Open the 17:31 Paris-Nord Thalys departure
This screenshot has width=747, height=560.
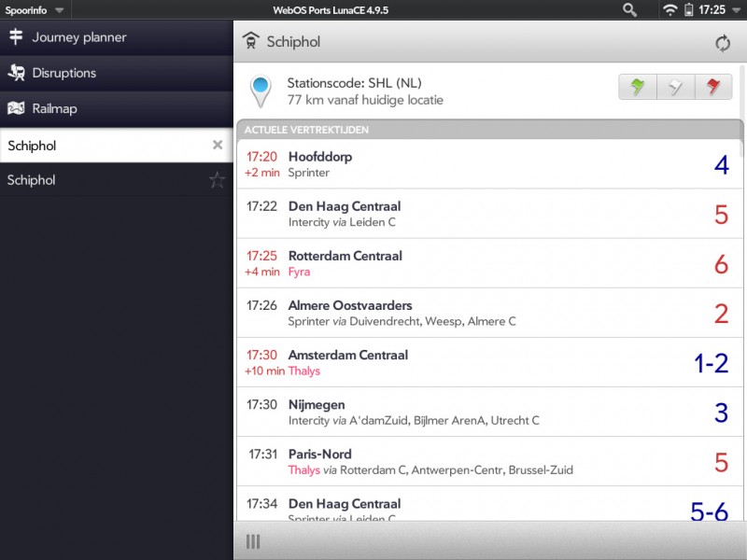(489, 462)
